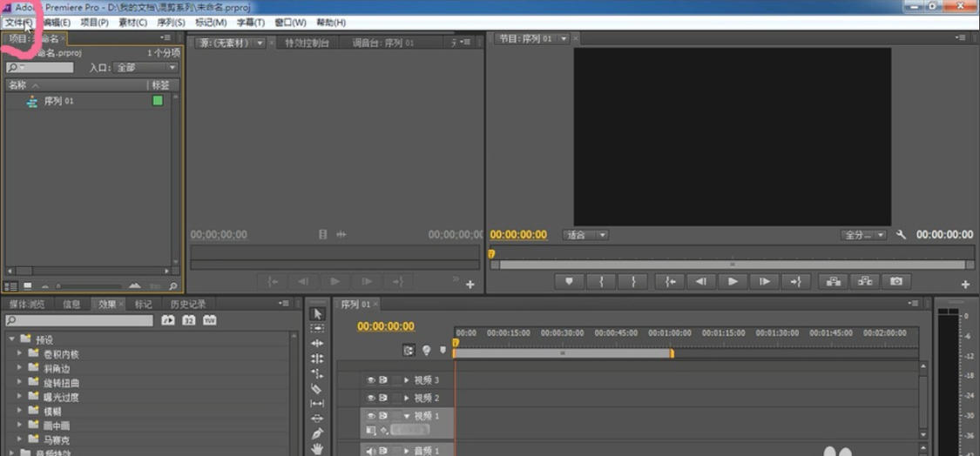The width and height of the screenshot is (980, 456).
Task: Filter effects by YUV icon
Action: tap(209, 320)
